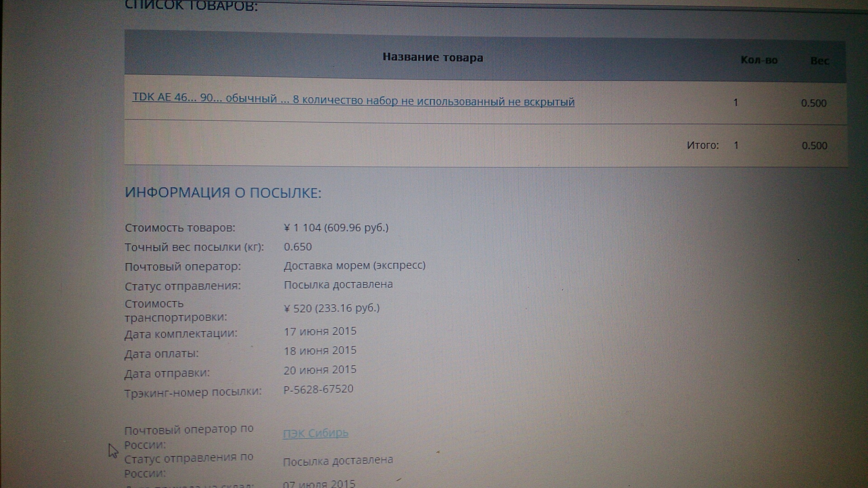Click shipping date 20 июня 2015

click(x=320, y=370)
